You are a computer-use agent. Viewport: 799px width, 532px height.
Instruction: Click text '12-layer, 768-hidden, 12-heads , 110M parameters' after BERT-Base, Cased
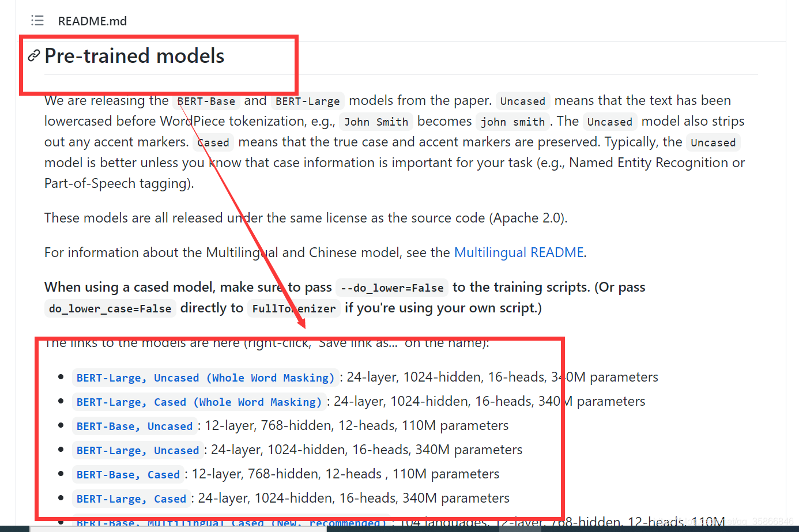coord(346,474)
